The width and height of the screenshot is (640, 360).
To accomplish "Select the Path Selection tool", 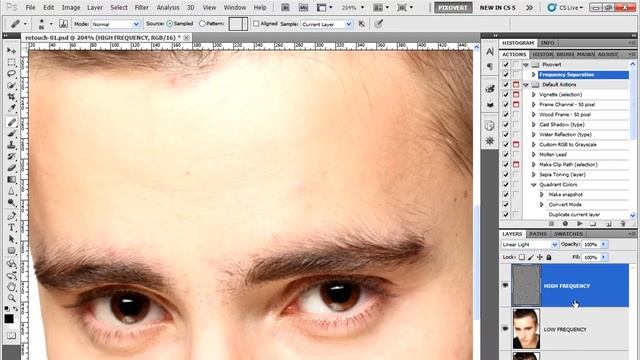I will click(x=11, y=239).
